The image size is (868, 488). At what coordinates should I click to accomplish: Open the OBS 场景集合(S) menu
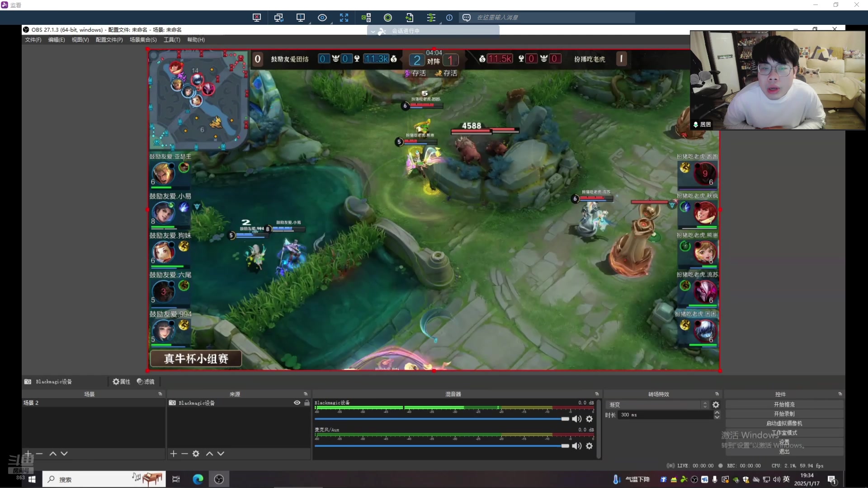(143, 40)
